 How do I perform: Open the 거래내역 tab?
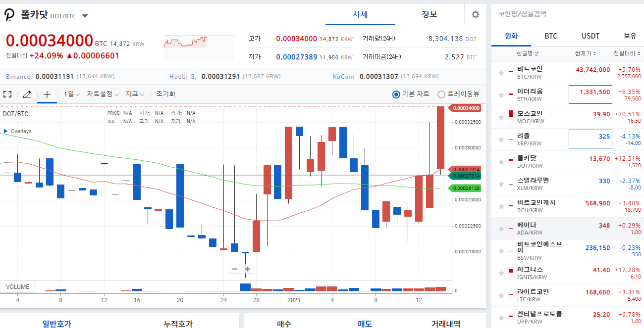(445, 324)
